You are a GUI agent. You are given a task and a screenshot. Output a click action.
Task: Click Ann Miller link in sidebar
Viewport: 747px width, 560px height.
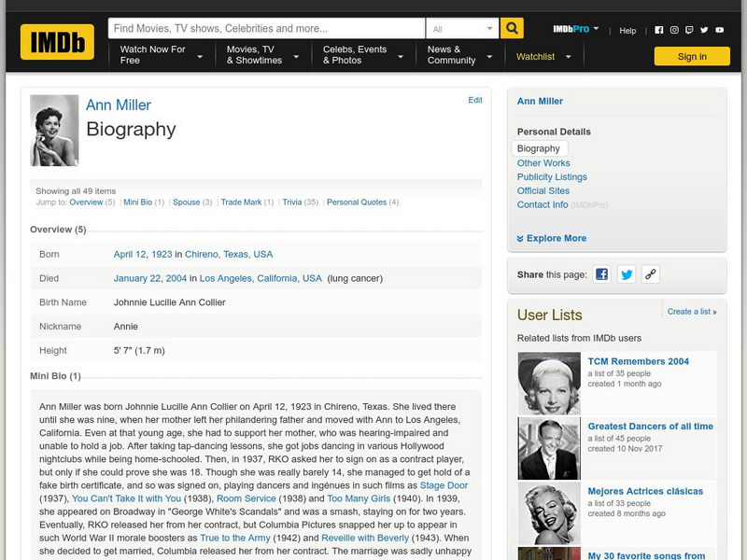(540, 101)
